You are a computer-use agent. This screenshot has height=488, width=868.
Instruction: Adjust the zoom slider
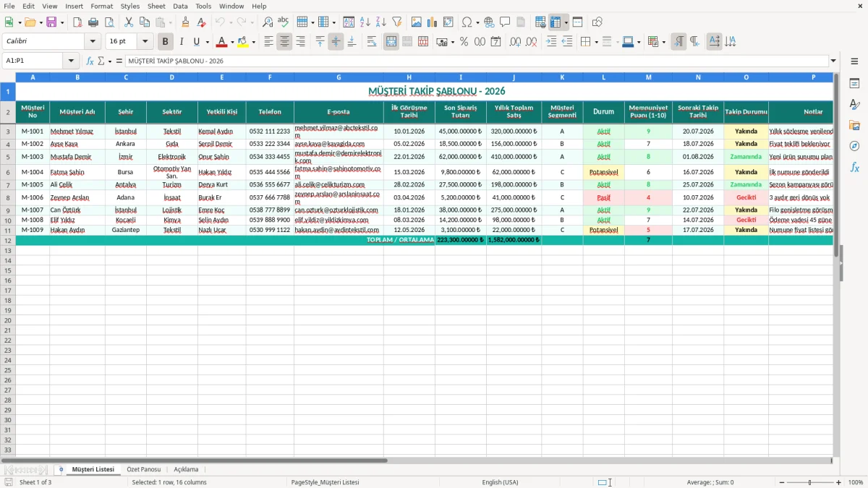809,482
